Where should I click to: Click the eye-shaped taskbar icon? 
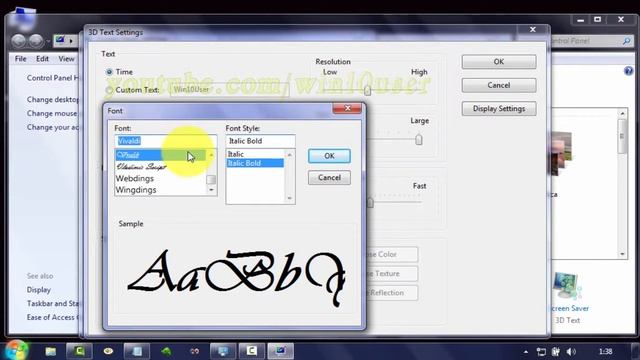tap(108, 351)
